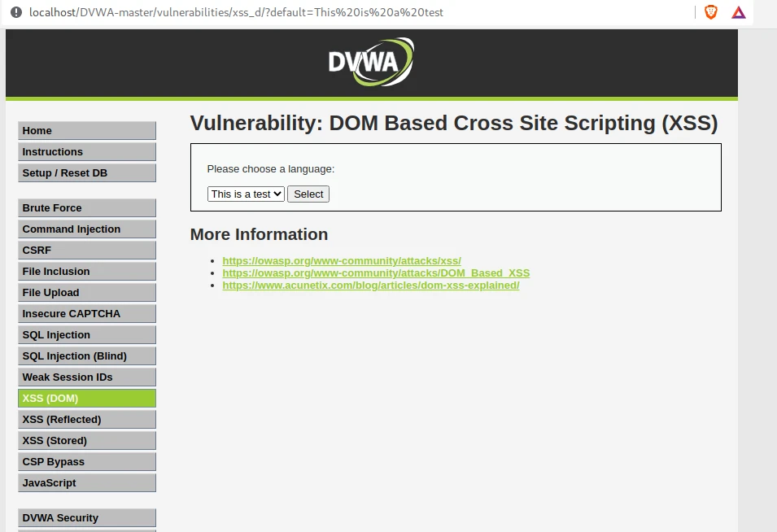Click the DVWA logo
The width and height of the screenshot is (777, 532).
(370, 61)
